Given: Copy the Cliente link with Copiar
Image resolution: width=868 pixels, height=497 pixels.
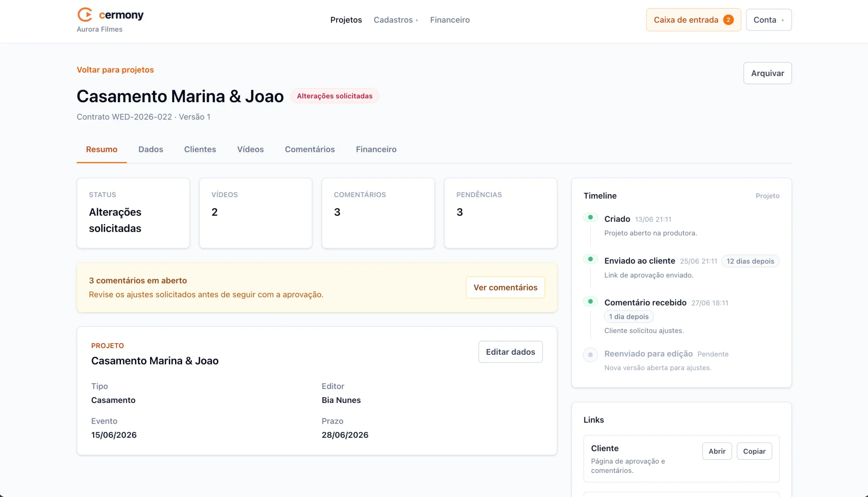Looking at the screenshot, I should pos(754,451).
